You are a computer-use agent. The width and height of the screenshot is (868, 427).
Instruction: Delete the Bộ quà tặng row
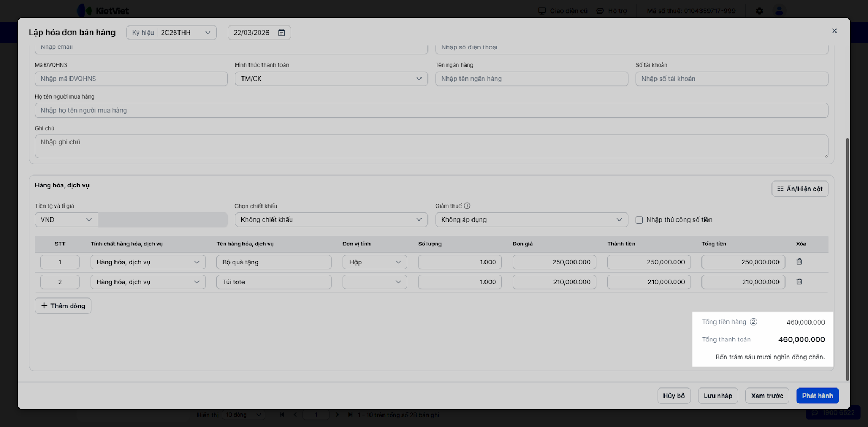pos(799,262)
